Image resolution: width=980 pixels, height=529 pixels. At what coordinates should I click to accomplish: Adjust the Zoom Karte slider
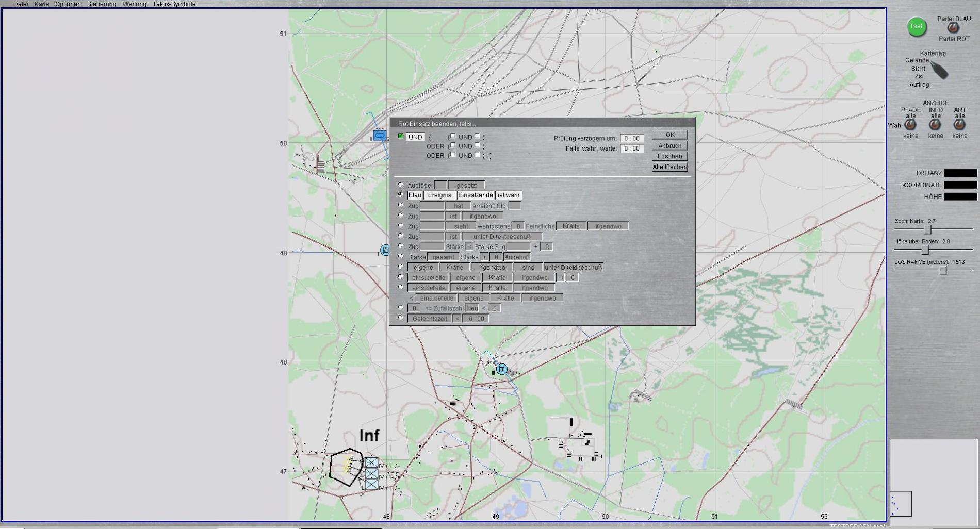tap(927, 229)
